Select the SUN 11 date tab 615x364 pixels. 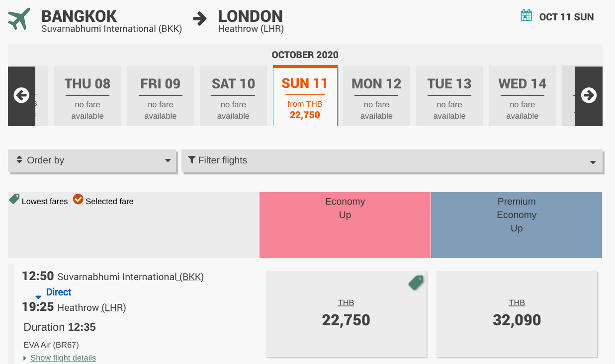[305, 96]
